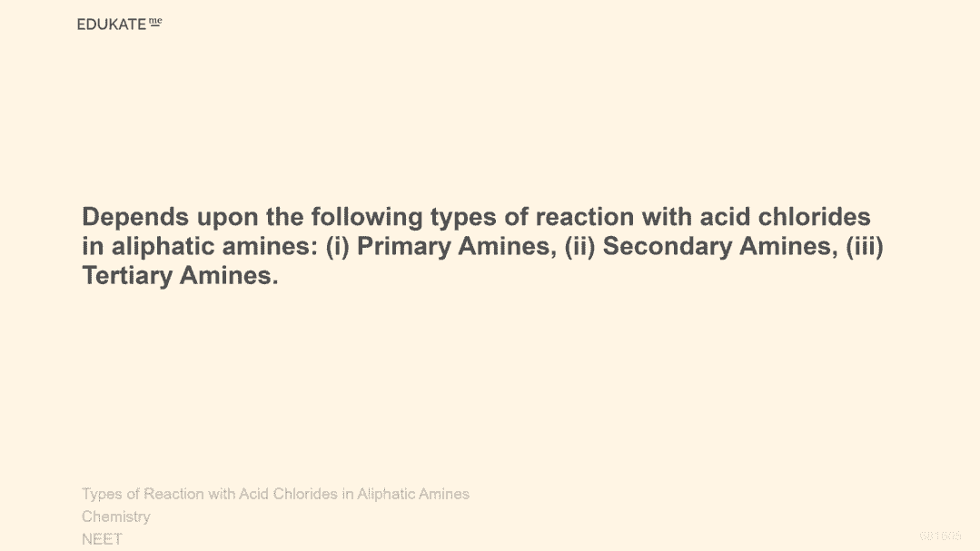Open the 'Types of Reaction' footer title

141,494
